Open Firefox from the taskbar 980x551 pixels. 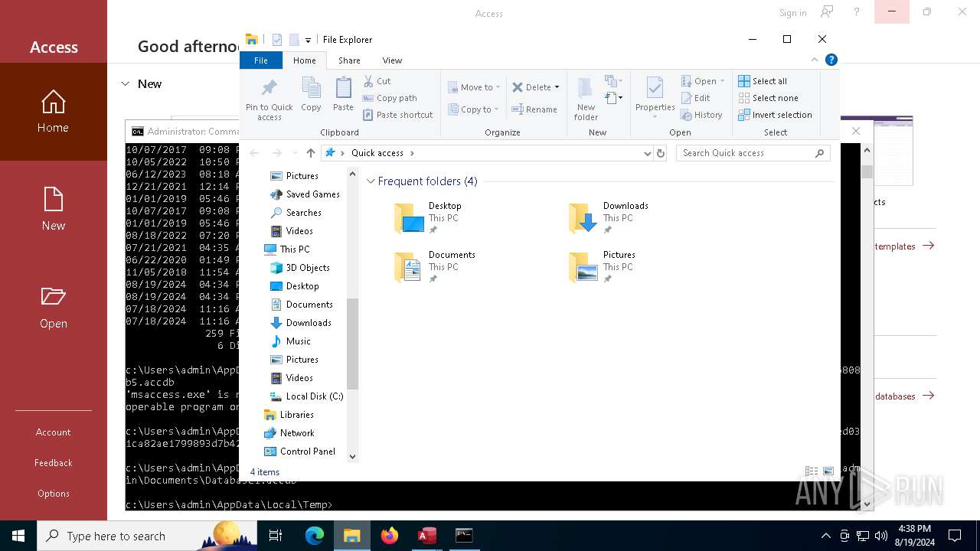click(x=390, y=536)
